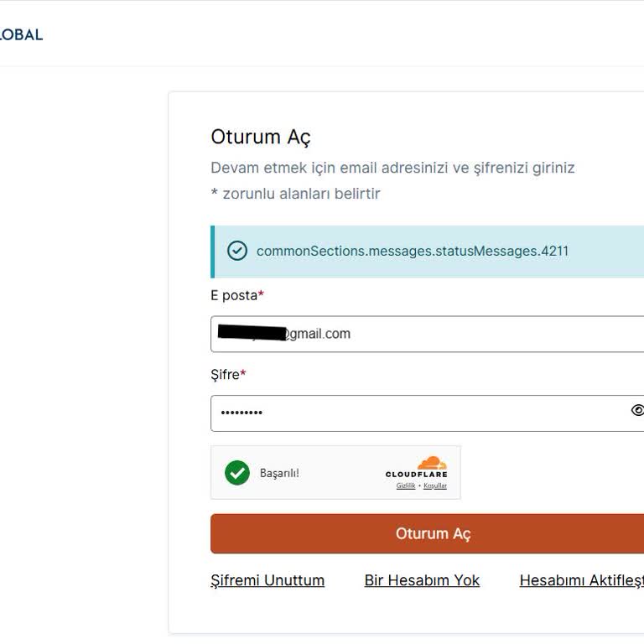This screenshot has height=644, width=644.
Task: Click the "Devam etmek için" instruction text
Action: coord(392,168)
